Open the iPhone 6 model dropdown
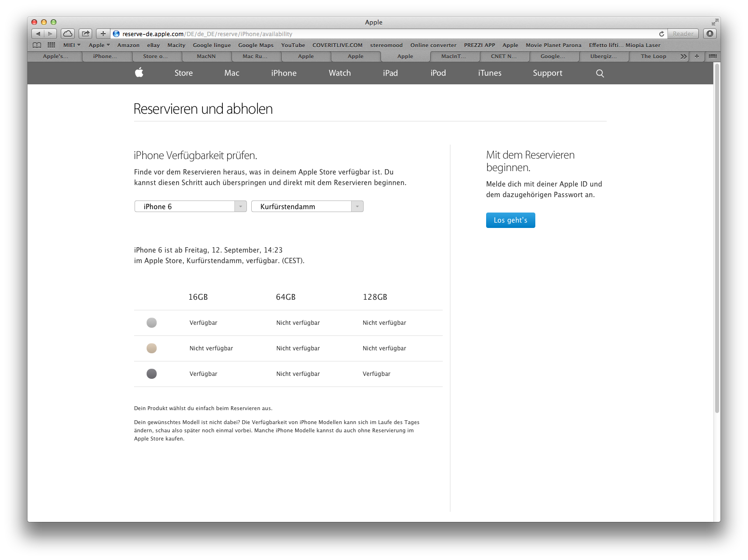Image resolution: width=748 pixels, height=560 pixels. pyautogui.click(x=190, y=206)
